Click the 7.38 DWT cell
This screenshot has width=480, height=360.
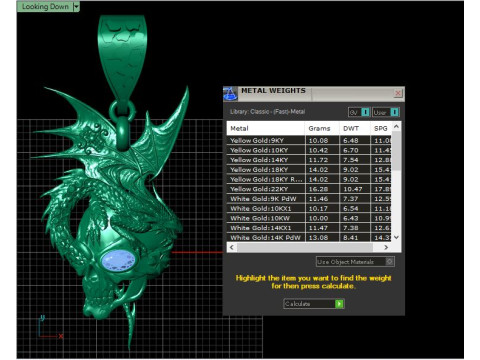(355, 228)
